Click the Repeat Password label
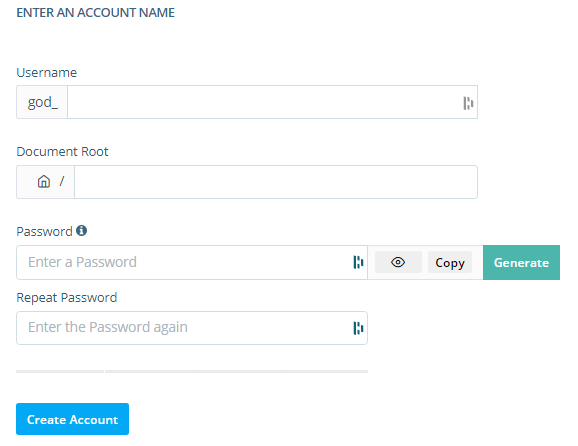The image size is (578, 446). coord(67,297)
